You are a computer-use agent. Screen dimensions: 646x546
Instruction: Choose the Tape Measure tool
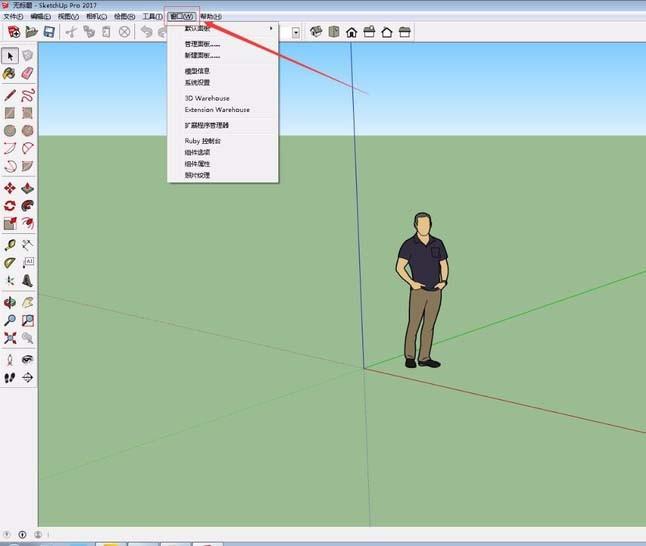pos(10,245)
